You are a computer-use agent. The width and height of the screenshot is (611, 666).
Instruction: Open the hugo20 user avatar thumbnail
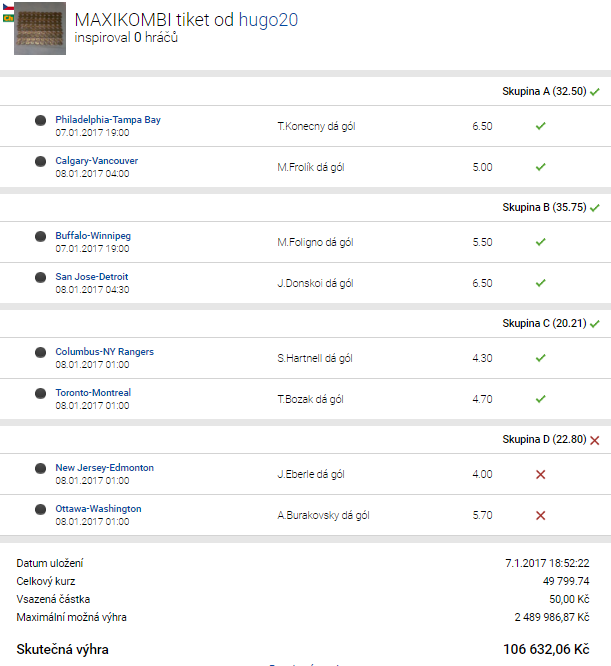pyautogui.click(x=40, y=28)
